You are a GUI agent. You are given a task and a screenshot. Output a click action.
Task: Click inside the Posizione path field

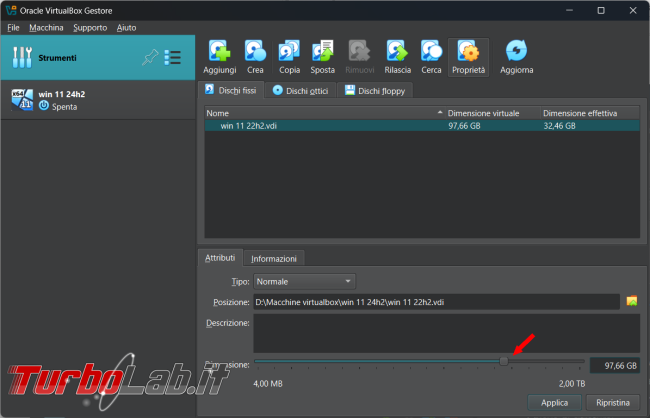click(437, 302)
